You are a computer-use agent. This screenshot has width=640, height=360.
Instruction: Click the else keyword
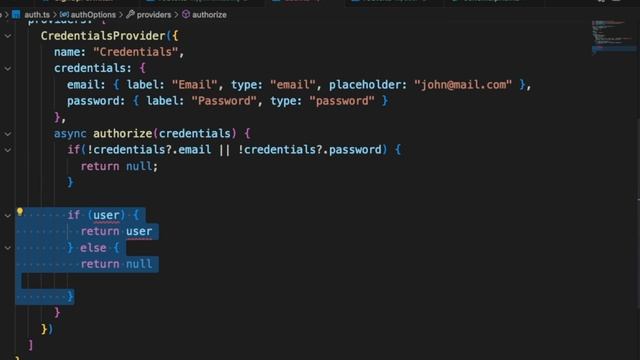(93, 248)
